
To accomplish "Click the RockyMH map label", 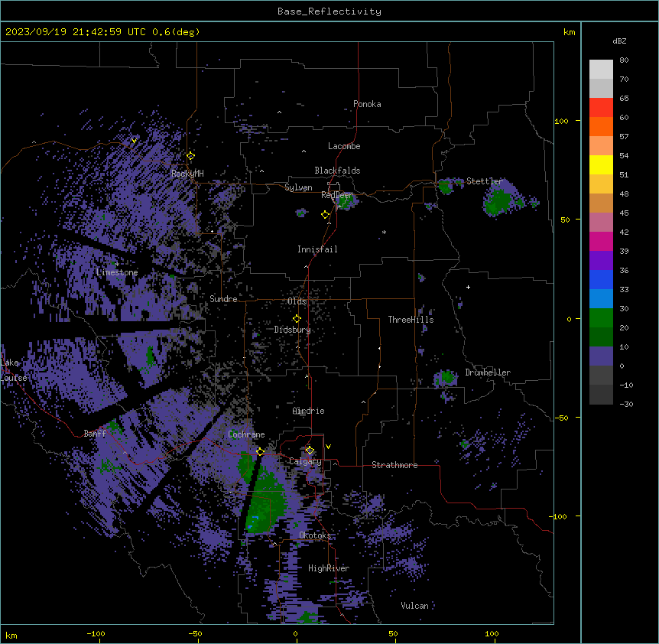I will pyautogui.click(x=187, y=173).
